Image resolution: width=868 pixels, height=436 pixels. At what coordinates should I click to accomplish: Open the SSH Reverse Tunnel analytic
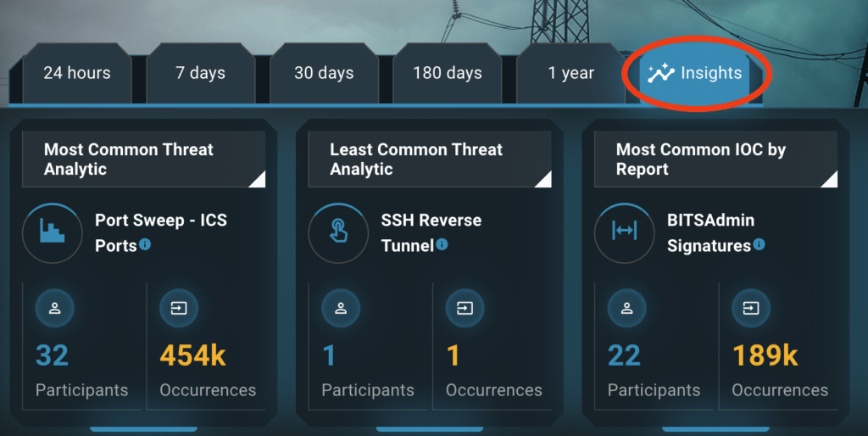tap(431, 232)
